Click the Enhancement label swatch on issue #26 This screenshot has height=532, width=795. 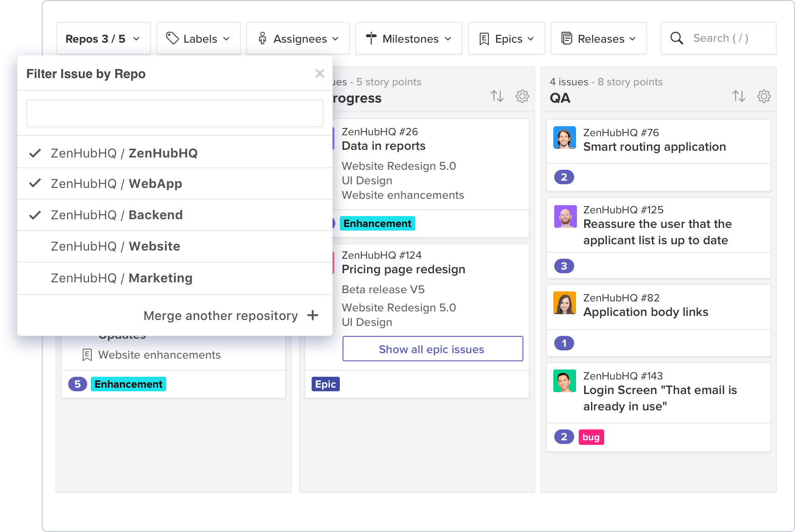point(377,223)
